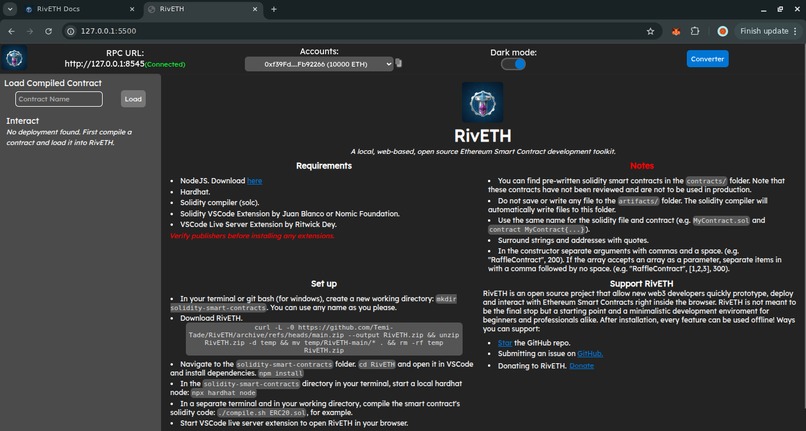Open NodeJS download 'here' link
The height and width of the screenshot is (431, 806).
[254, 181]
